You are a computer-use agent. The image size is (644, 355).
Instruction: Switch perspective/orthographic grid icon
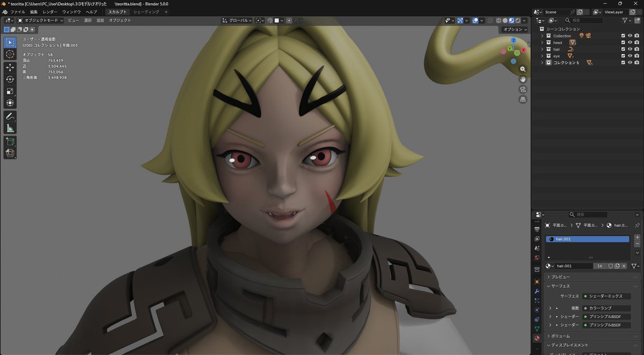(523, 99)
